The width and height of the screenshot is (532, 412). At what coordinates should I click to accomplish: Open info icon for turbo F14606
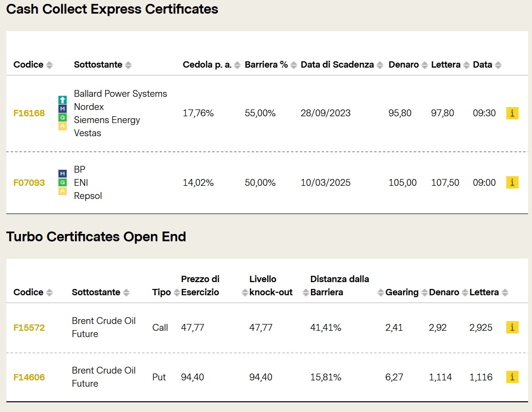coord(512,376)
